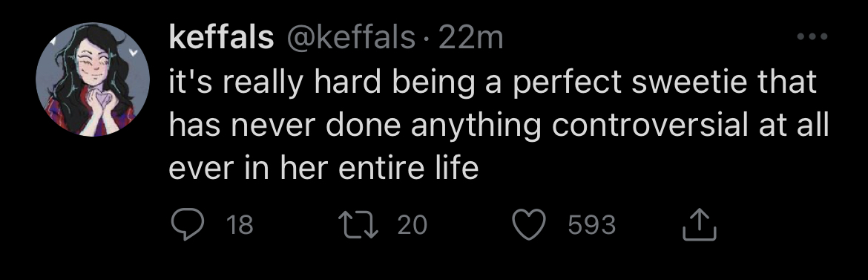The image size is (868, 280).
Task: Open the share tweet icon
Action: point(700,224)
